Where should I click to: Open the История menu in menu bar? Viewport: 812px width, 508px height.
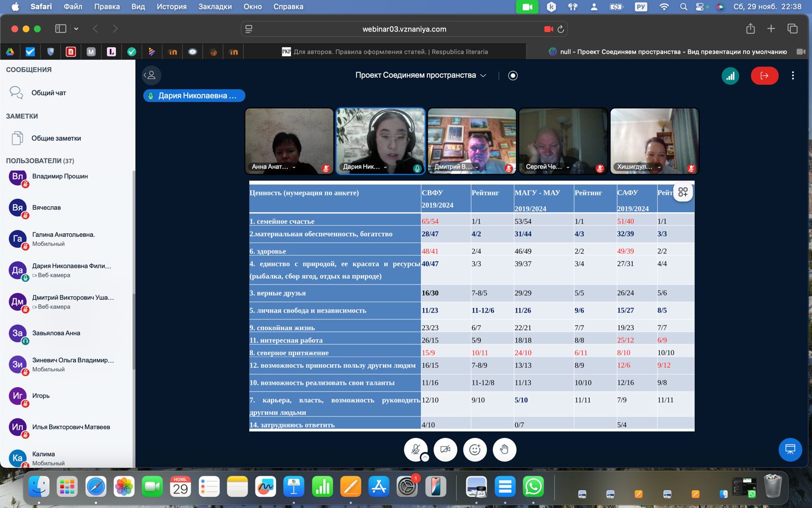[x=172, y=7]
